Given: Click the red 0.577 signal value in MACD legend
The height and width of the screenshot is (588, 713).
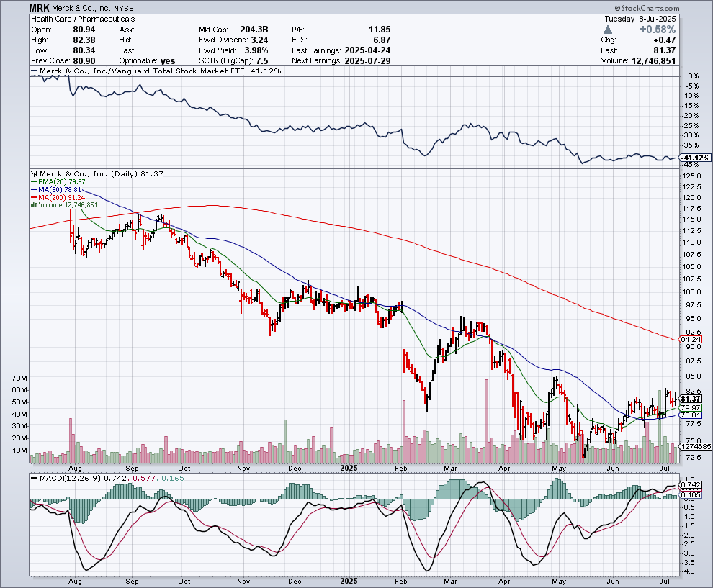Looking at the screenshot, I should tap(144, 479).
